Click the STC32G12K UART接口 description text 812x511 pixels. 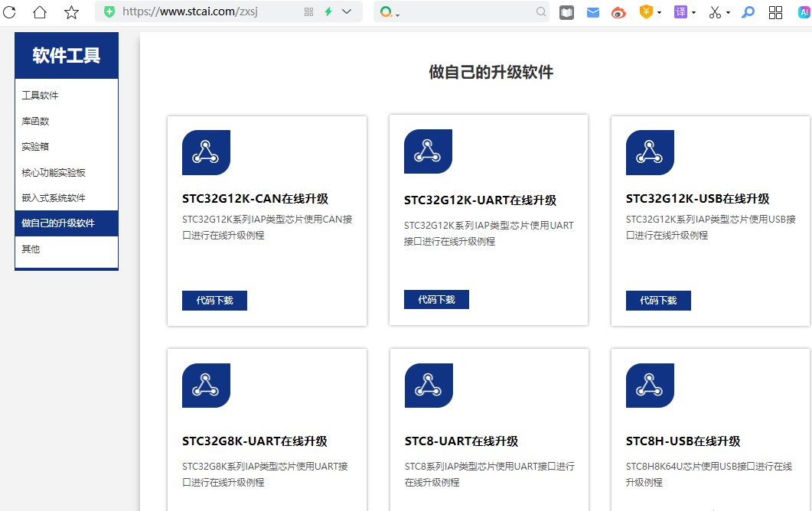tap(489, 233)
